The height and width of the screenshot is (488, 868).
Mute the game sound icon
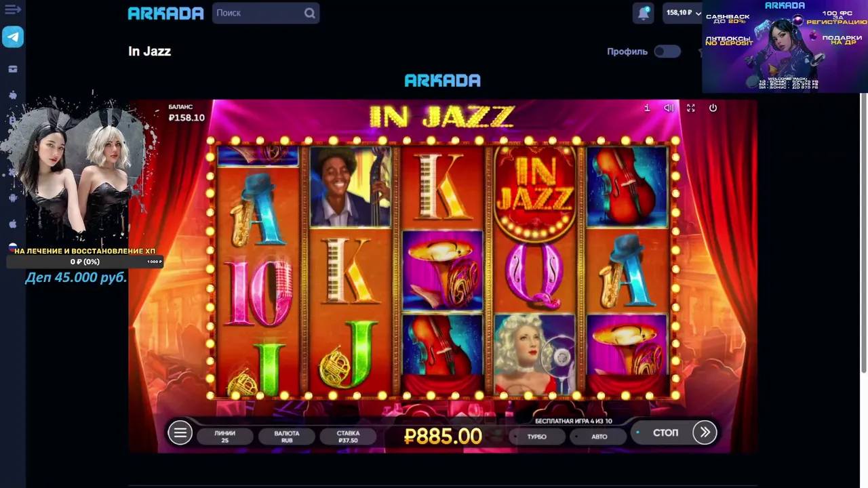click(669, 108)
